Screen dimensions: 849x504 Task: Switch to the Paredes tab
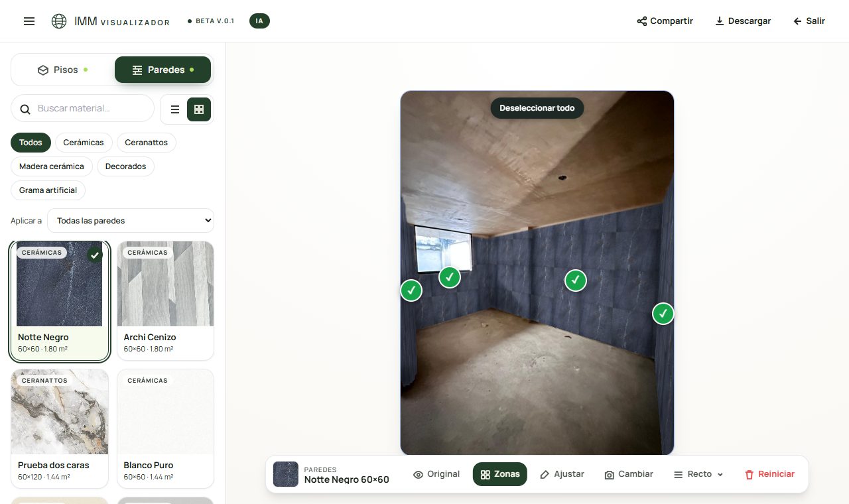[x=163, y=70]
